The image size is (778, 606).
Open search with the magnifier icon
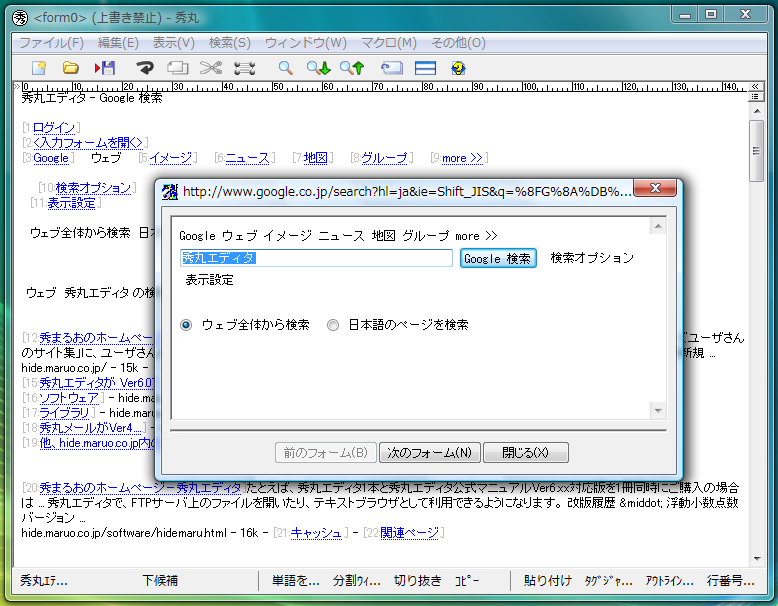click(285, 67)
